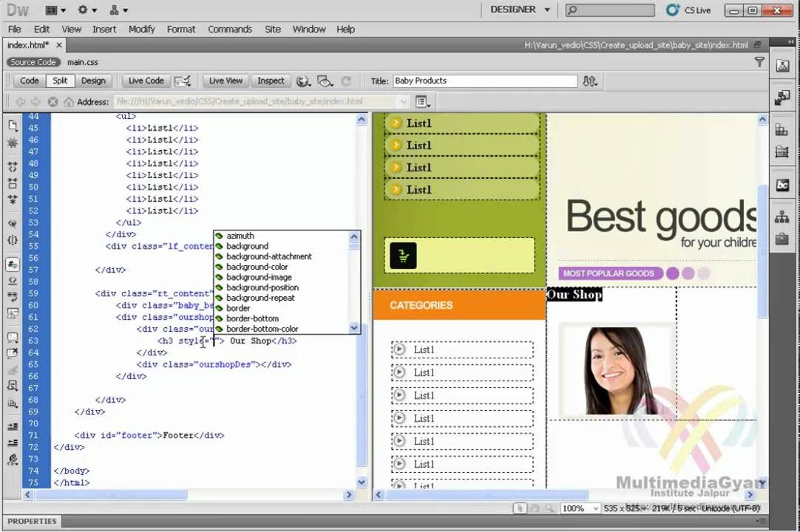Click the related files filter funnel icon
Screen dimensions: 800x532
[759, 62]
